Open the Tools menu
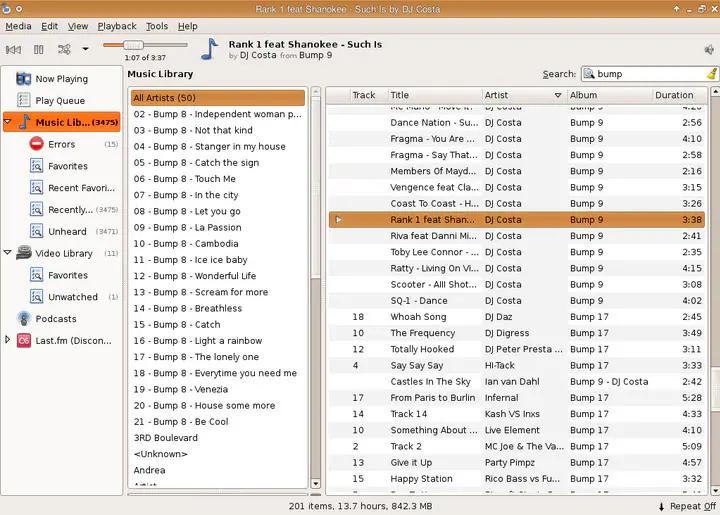Viewport: 720px width, 515px height. tap(157, 26)
